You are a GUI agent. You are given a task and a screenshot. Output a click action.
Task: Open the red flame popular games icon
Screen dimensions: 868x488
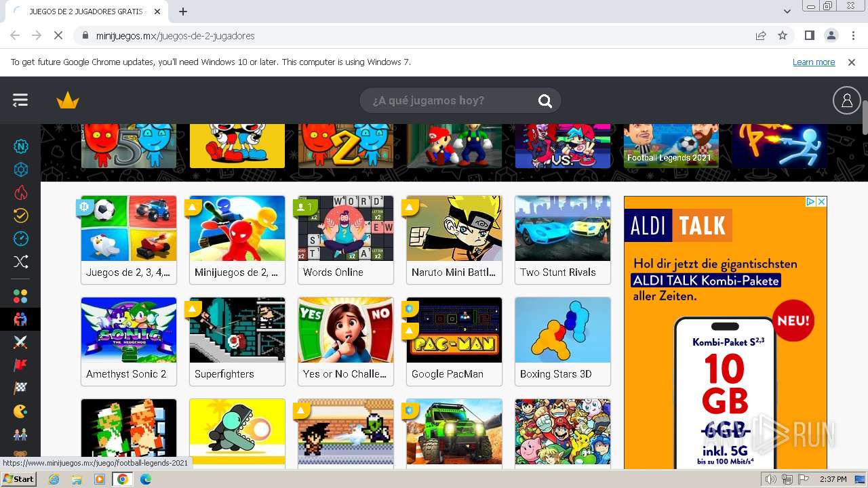tap(21, 192)
